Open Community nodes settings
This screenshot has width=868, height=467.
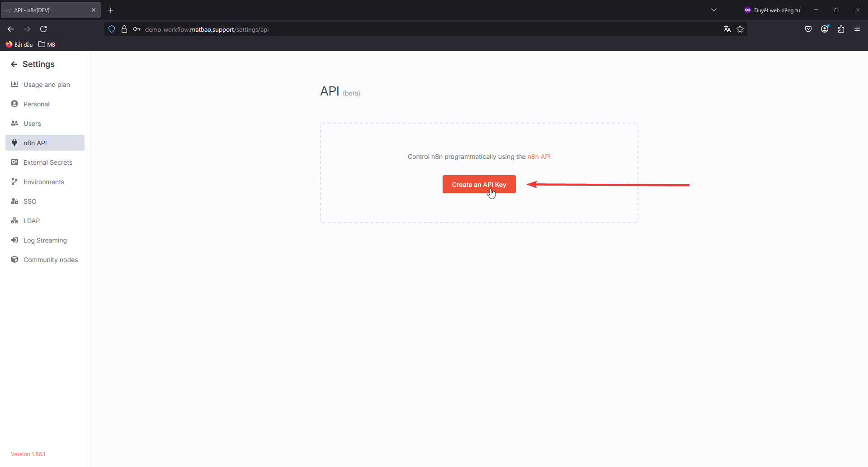tap(45, 260)
